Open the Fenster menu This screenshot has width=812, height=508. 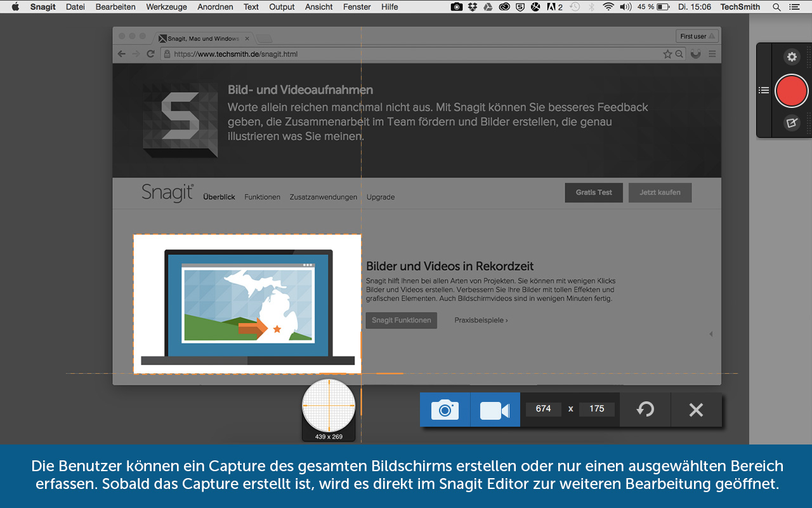(357, 7)
